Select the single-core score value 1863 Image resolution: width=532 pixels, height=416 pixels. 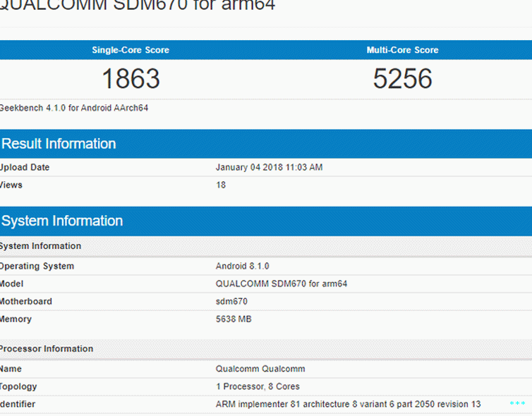pos(131,79)
